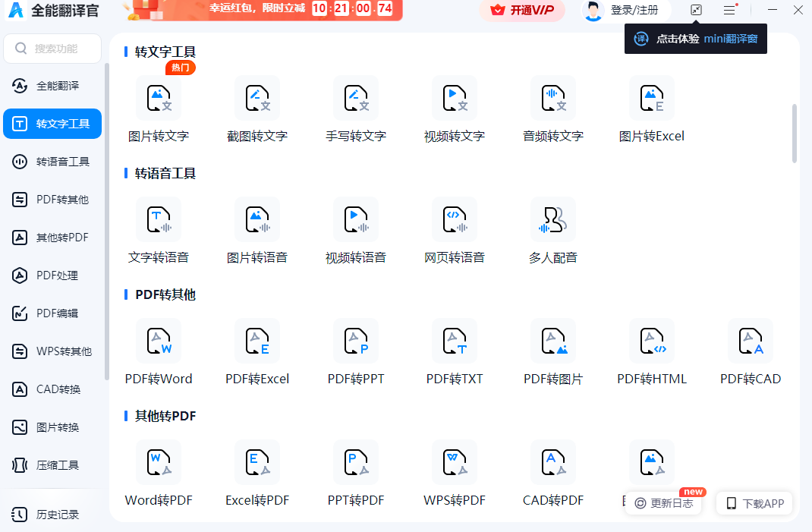View 历史记录 from the sidebar
The image size is (812, 532).
click(52, 514)
